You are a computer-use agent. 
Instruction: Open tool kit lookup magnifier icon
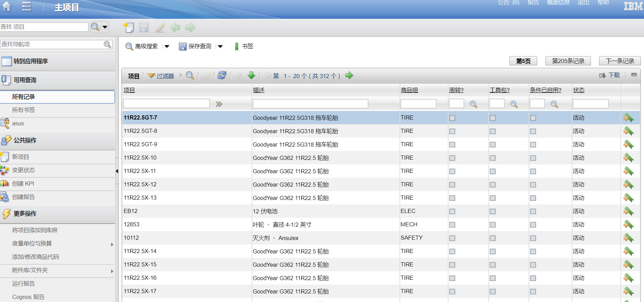[514, 104]
